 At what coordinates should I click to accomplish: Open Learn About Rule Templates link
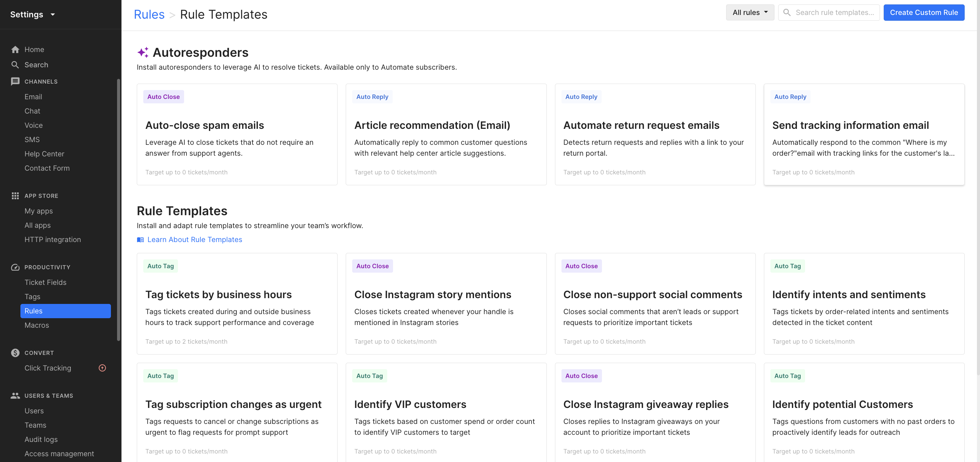[x=194, y=240]
